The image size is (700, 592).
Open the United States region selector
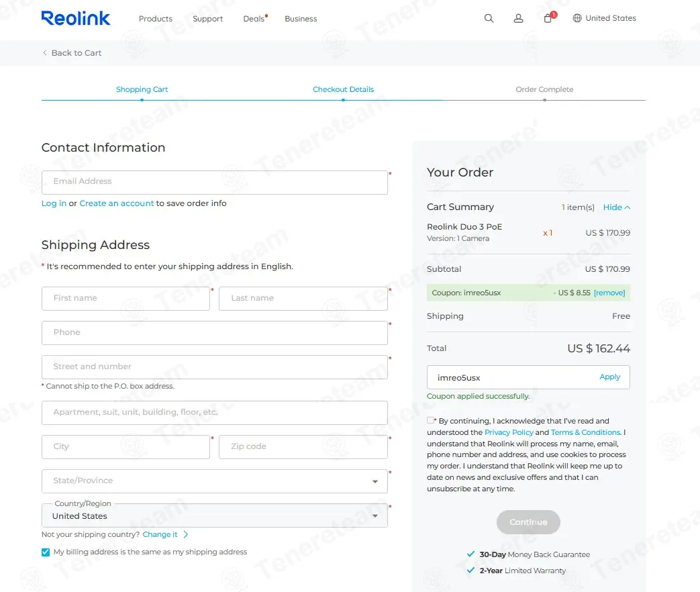click(605, 18)
